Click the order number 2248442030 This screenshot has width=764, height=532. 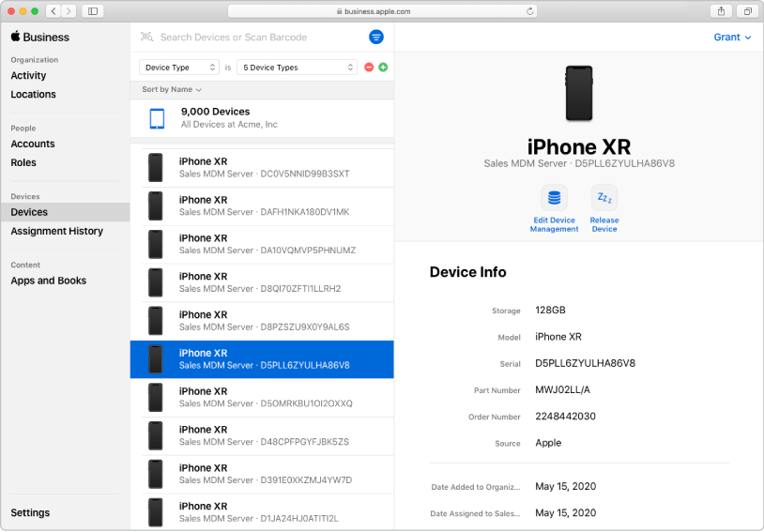565,417
